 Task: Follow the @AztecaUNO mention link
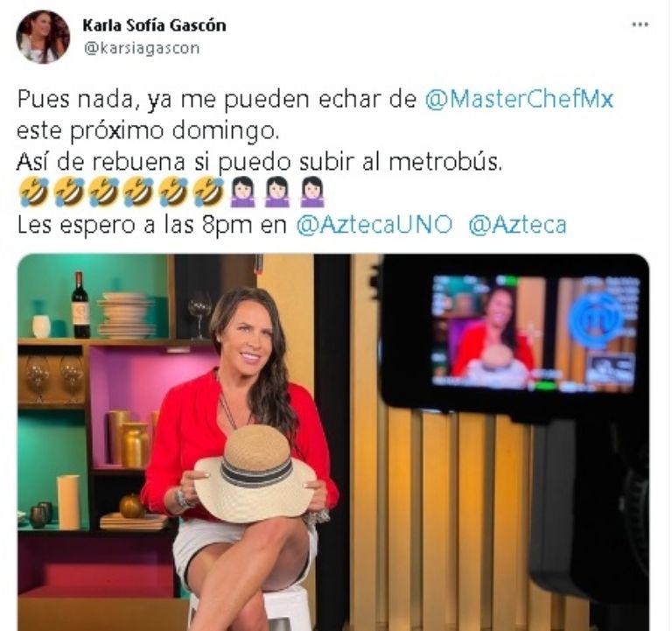374,225
